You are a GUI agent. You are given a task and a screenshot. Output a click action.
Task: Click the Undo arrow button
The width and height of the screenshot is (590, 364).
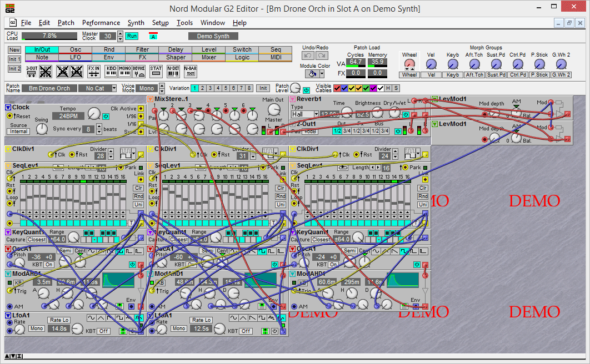tap(308, 55)
